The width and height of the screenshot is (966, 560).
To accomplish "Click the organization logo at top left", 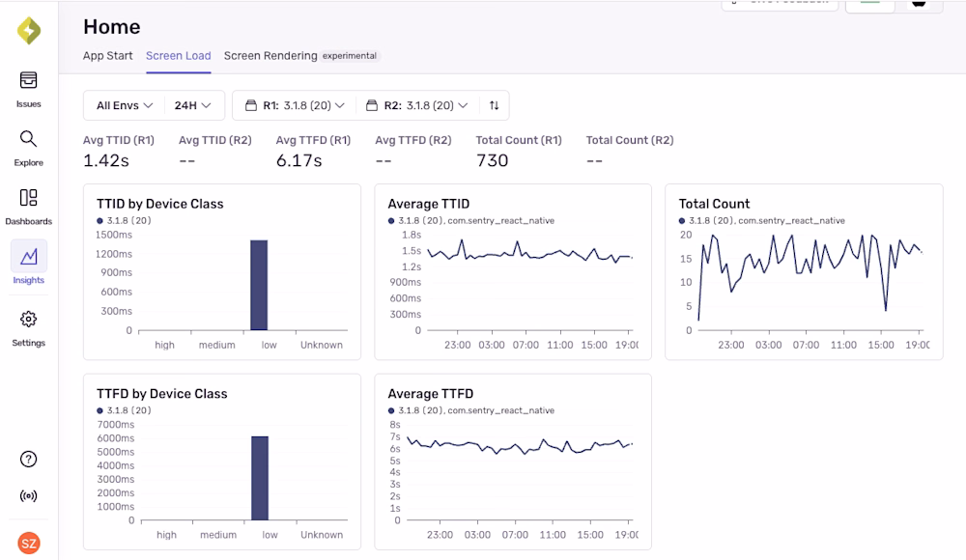I will coord(29,31).
